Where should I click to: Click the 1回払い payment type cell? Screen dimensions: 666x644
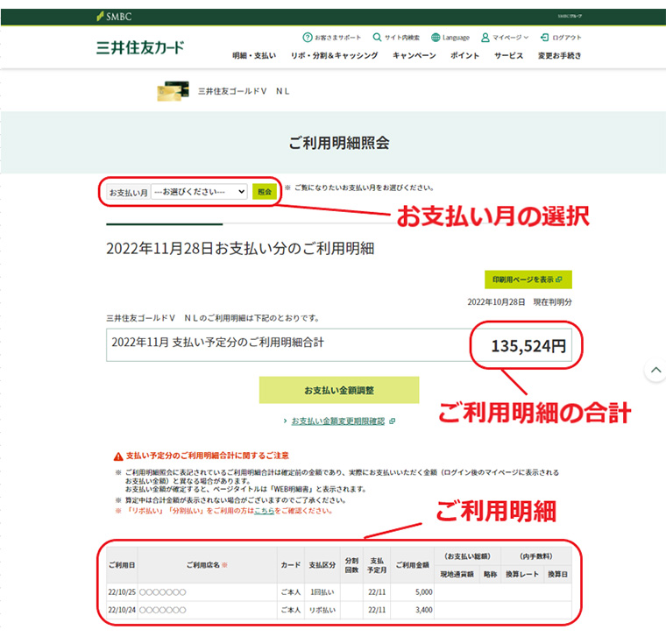click(322, 592)
